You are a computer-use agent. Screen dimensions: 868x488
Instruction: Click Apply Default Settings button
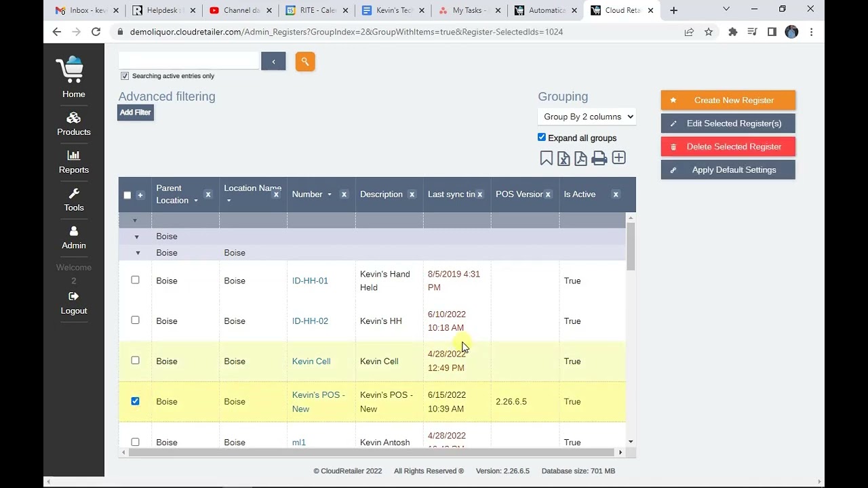[x=728, y=170]
